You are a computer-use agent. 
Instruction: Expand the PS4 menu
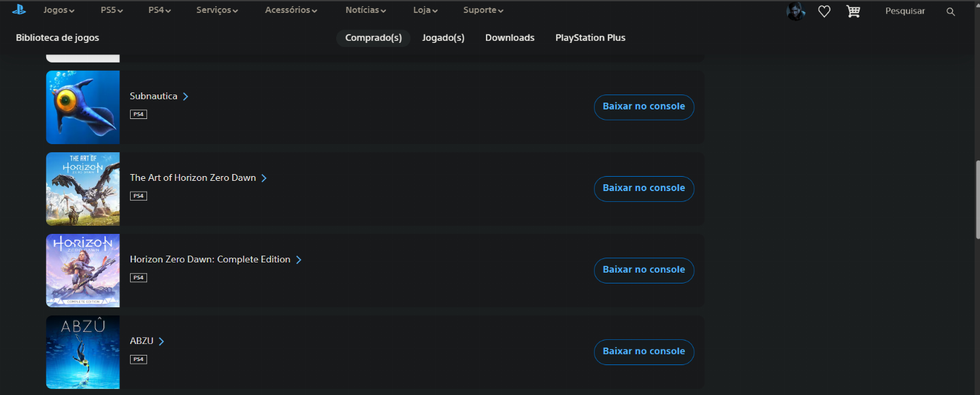(160, 10)
